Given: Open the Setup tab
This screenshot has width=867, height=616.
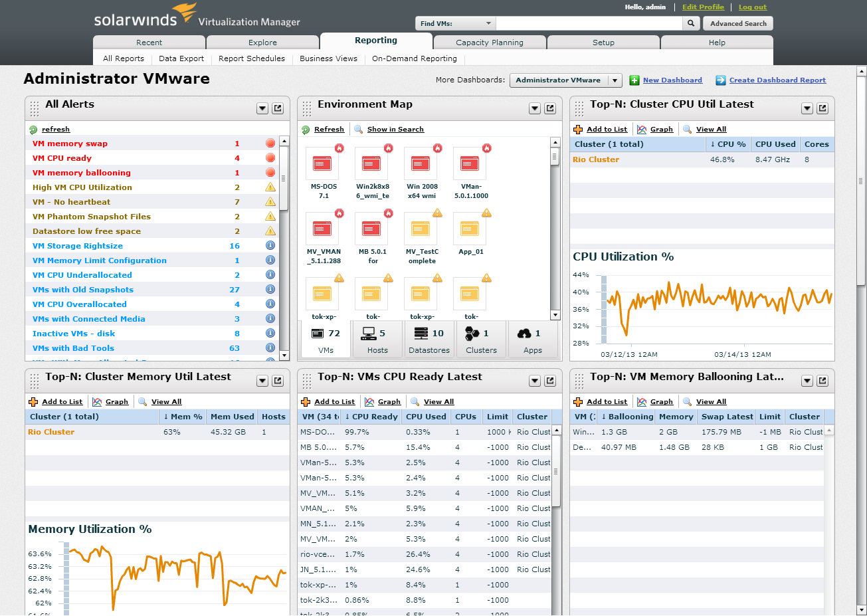Looking at the screenshot, I should pyautogui.click(x=603, y=43).
